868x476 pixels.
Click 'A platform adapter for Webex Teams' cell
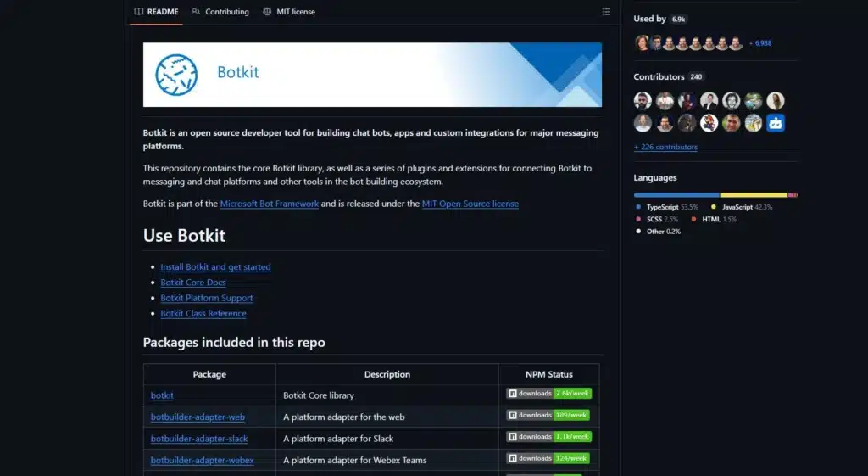[387, 460]
